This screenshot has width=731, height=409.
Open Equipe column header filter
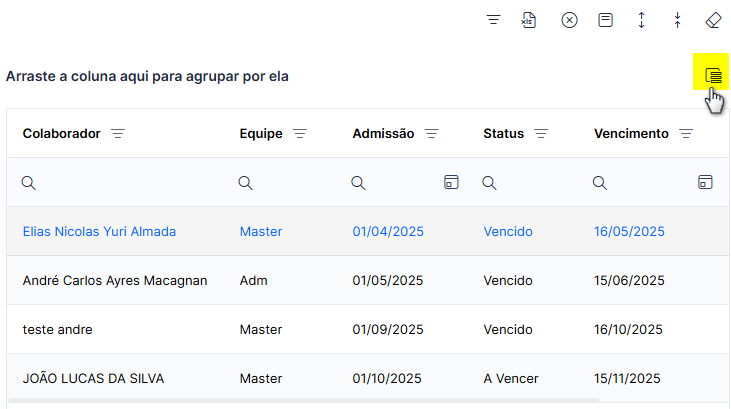tap(300, 134)
